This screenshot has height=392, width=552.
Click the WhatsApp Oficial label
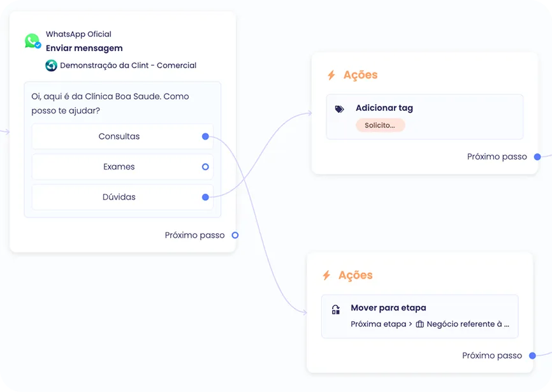pos(78,34)
